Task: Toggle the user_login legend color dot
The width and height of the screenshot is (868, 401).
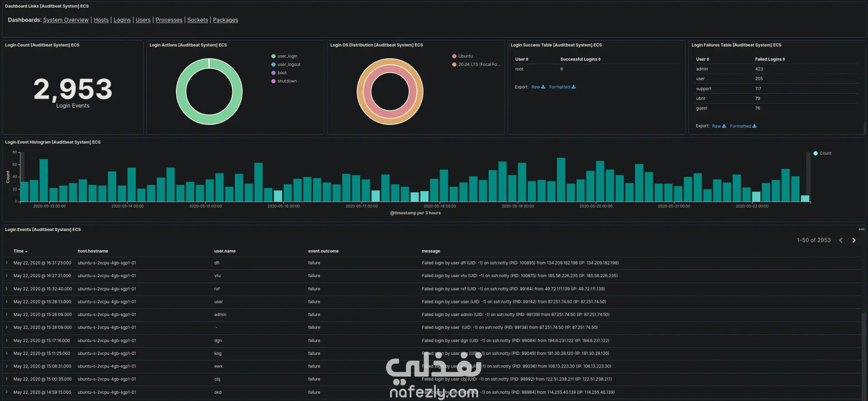Action: click(274, 57)
